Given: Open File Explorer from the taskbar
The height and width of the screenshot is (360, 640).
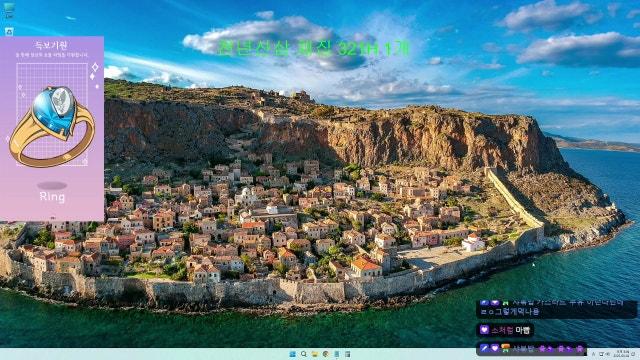Looking at the screenshot, I should click(315, 354).
